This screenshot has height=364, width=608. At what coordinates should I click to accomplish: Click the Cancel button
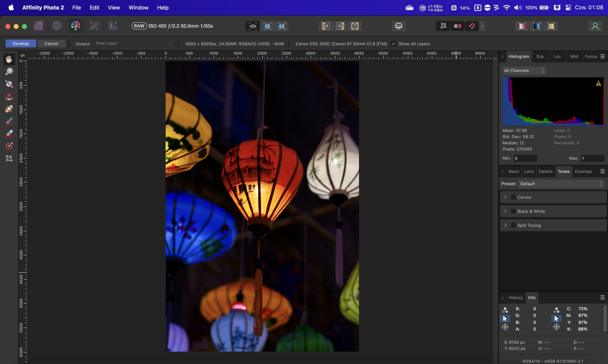[x=51, y=43]
